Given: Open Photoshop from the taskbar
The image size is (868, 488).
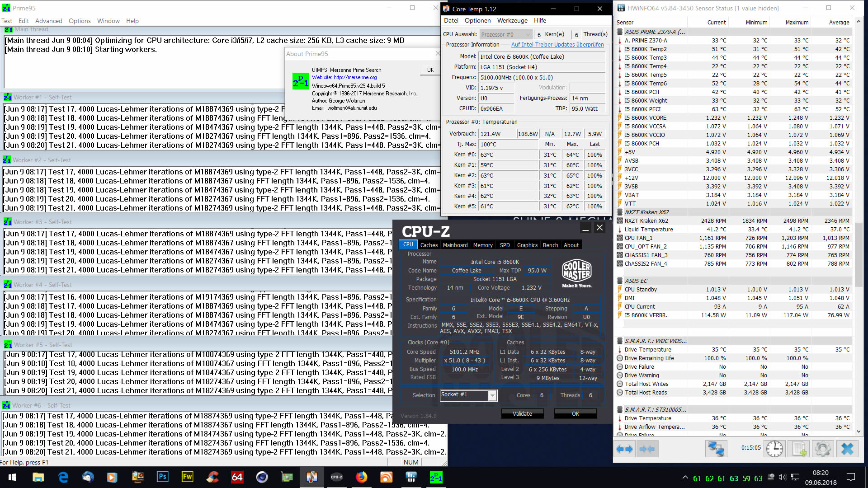Looking at the screenshot, I should (162, 477).
